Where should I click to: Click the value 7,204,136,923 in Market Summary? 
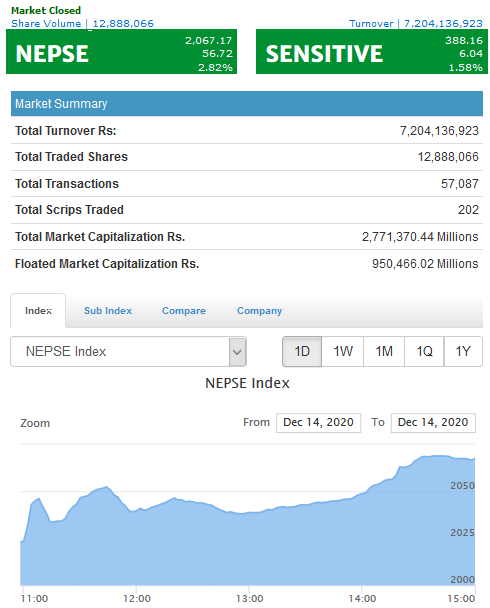(439, 131)
